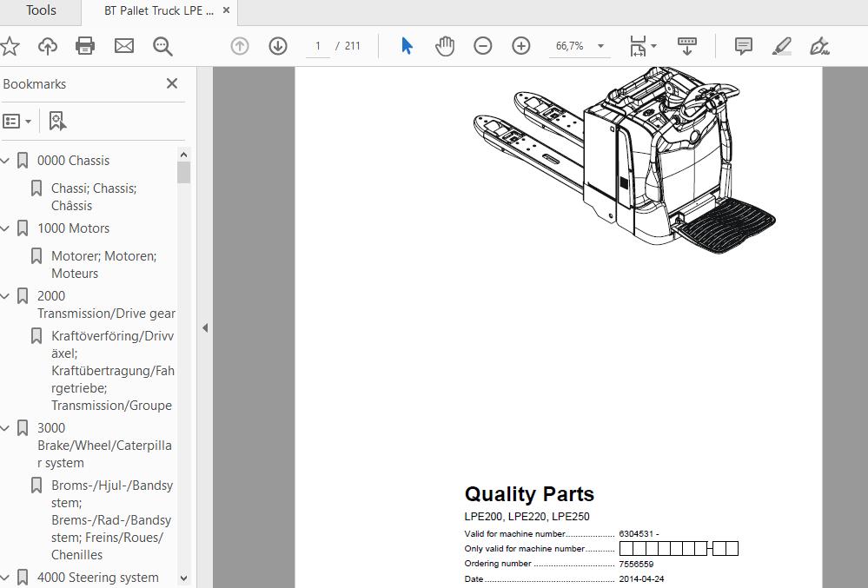Viewport: 868px width, 588px height.
Task: Open the find text magnifier
Action: point(162,46)
